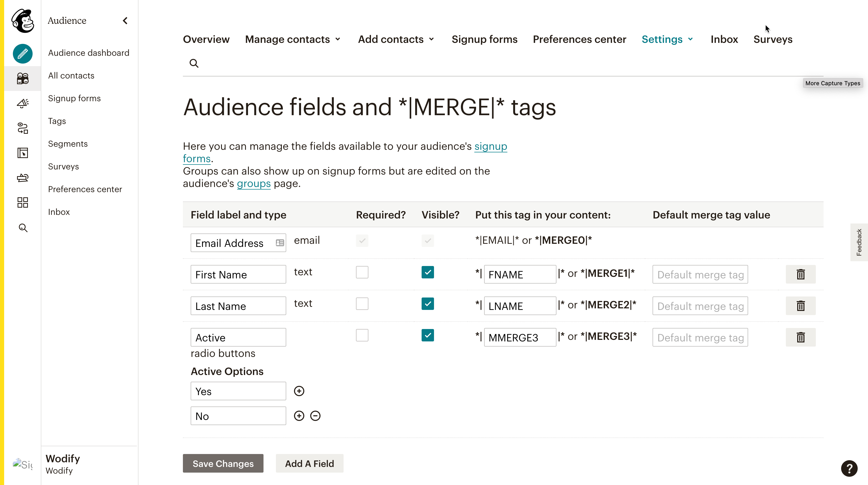The image size is (868, 485).
Task: Click the search icon under Overview
Action: click(x=194, y=63)
